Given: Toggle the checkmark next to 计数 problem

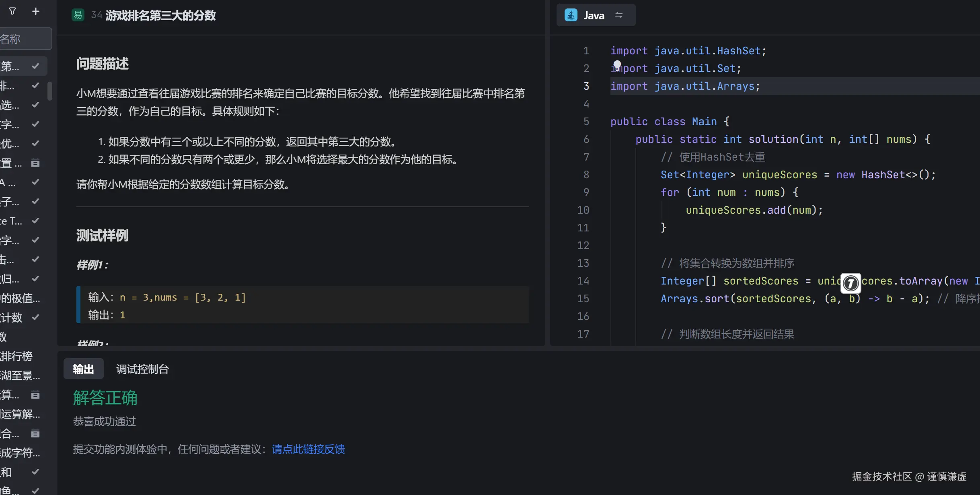Looking at the screenshot, I should pos(35,317).
